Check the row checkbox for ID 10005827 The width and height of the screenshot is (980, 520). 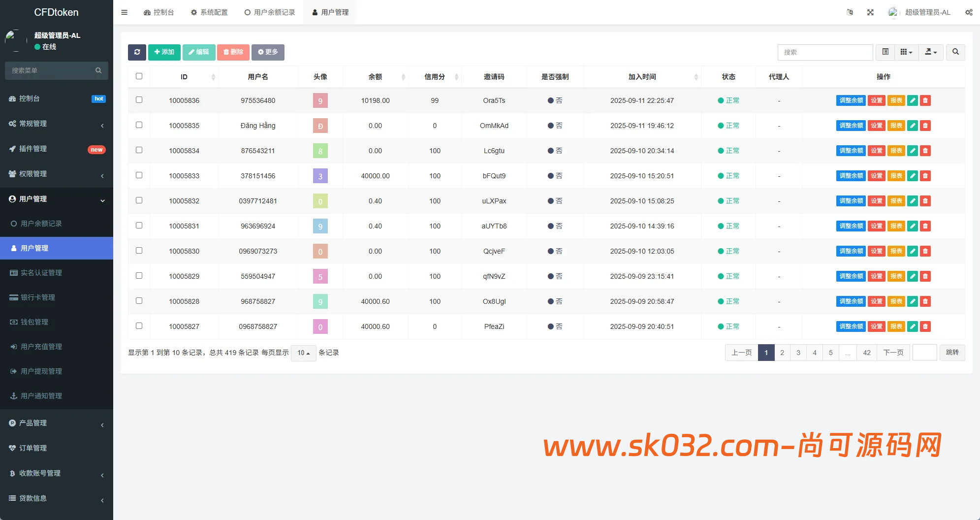(139, 326)
